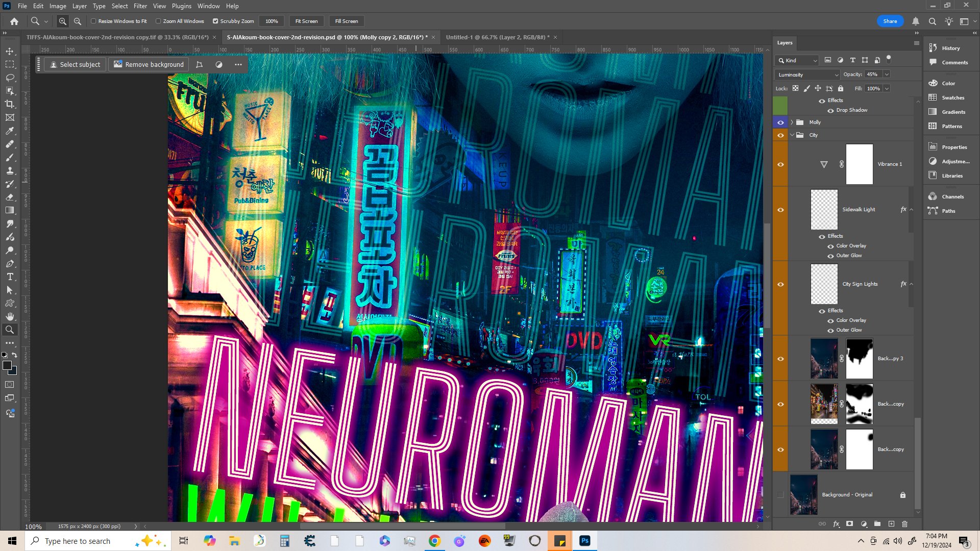Screen dimensions: 980x551
Task: Toggle Drop Shadow effect visibility
Action: (x=830, y=111)
